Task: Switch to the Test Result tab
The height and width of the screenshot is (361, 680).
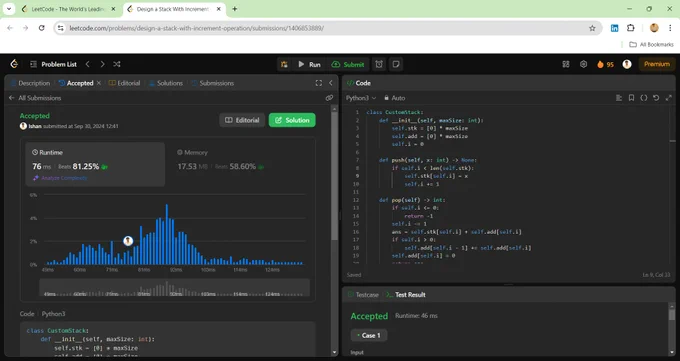Action: (405, 295)
